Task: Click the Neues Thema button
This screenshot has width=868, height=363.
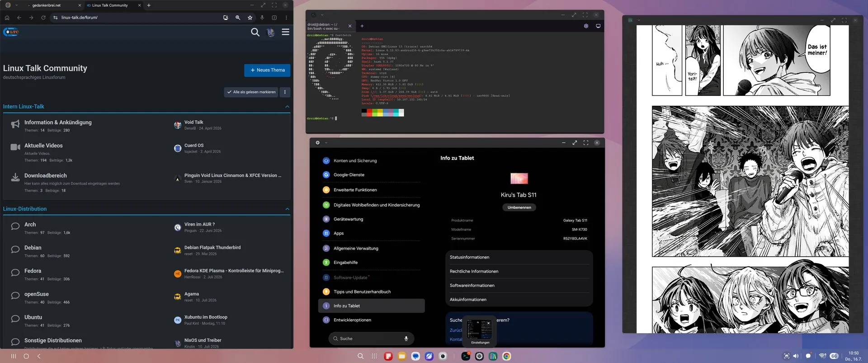Action: click(x=267, y=70)
